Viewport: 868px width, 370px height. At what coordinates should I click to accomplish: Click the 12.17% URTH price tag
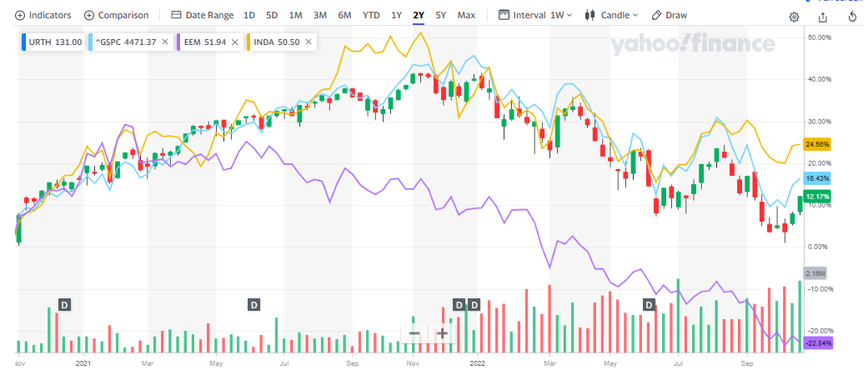click(816, 197)
